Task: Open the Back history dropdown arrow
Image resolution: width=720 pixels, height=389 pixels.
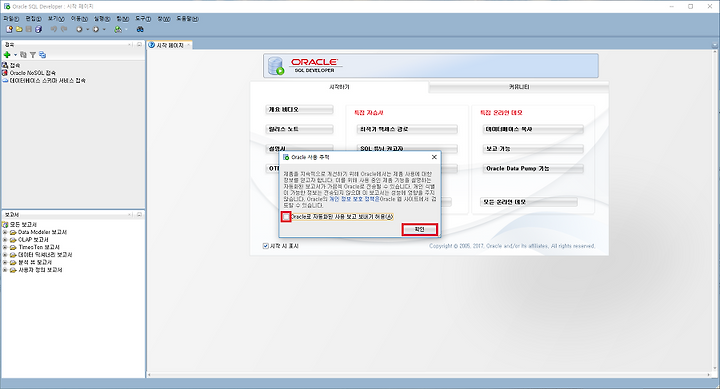Action: pyautogui.click(x=87, y=29)
